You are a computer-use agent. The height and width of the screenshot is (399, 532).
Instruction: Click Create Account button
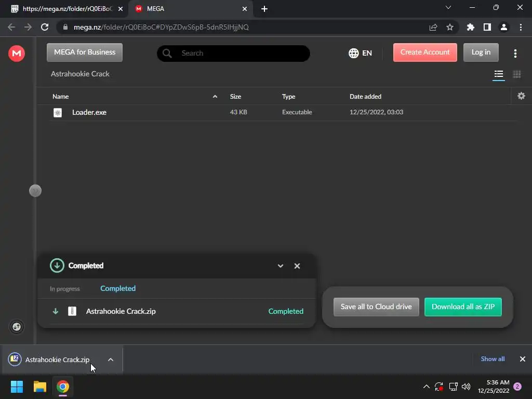coord(425,52)
